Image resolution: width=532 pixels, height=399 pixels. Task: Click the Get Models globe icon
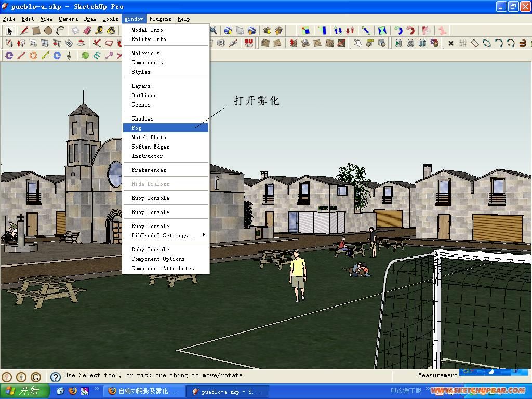pyautogui.click(x=228, y=31)
